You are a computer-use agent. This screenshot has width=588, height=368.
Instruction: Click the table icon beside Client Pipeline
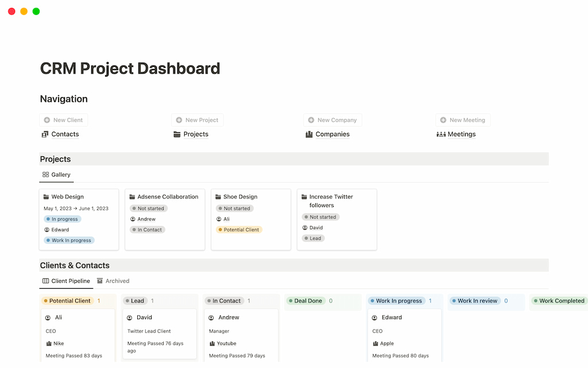(45, 281)
